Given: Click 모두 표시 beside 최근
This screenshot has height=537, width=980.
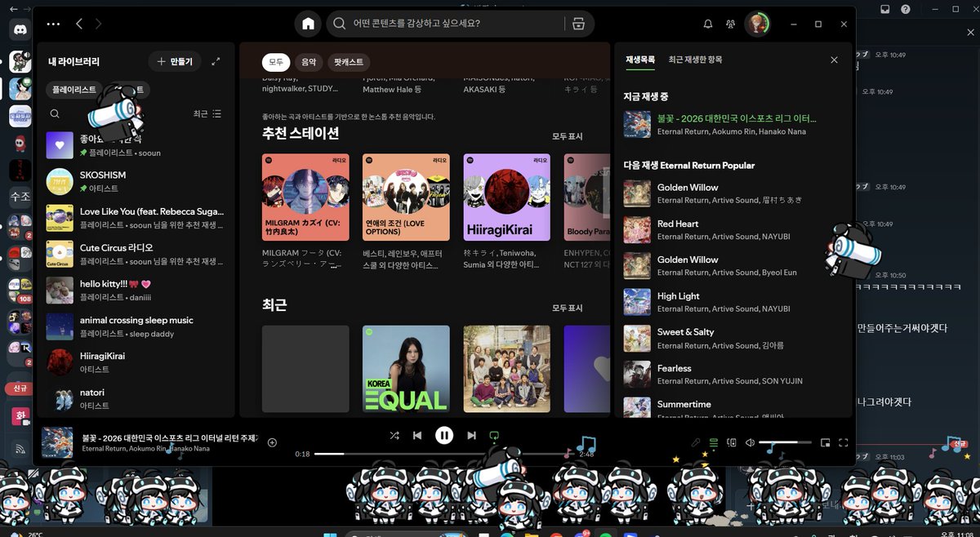Looking at the screenshot, I should (568, 308).
